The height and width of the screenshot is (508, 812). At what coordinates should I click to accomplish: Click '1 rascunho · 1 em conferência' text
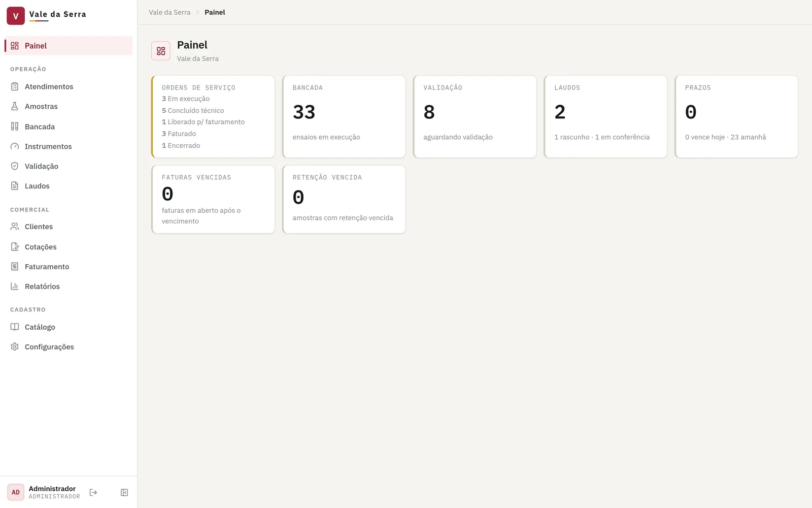pos(602,137)
